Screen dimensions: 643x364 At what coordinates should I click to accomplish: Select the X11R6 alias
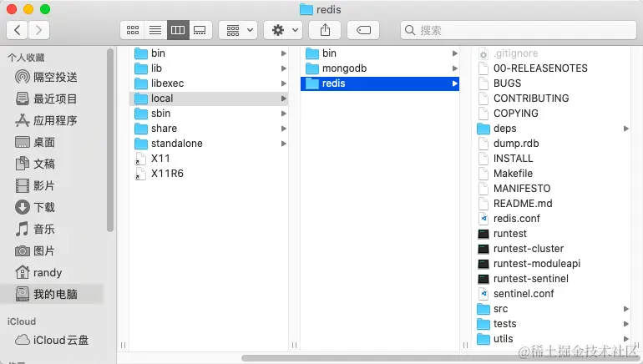coord(208,174)
